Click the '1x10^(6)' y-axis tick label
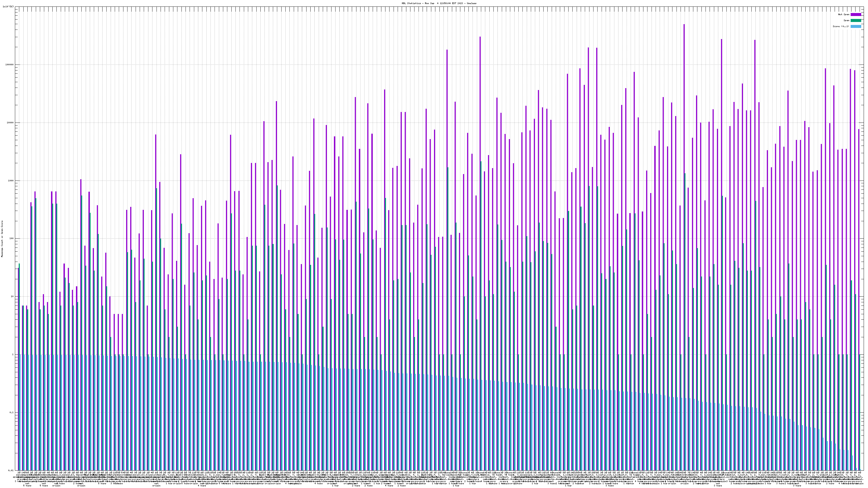This screenshot has width=868, height=488. pyautogui.click(x=8, y=7)
